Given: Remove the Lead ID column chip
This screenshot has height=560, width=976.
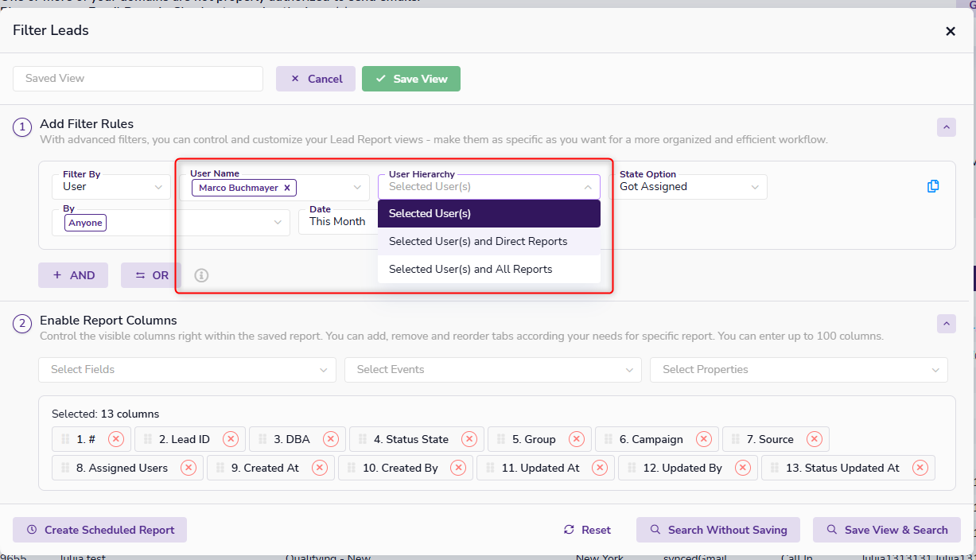Looking at the screenshot, I should 231,439.
